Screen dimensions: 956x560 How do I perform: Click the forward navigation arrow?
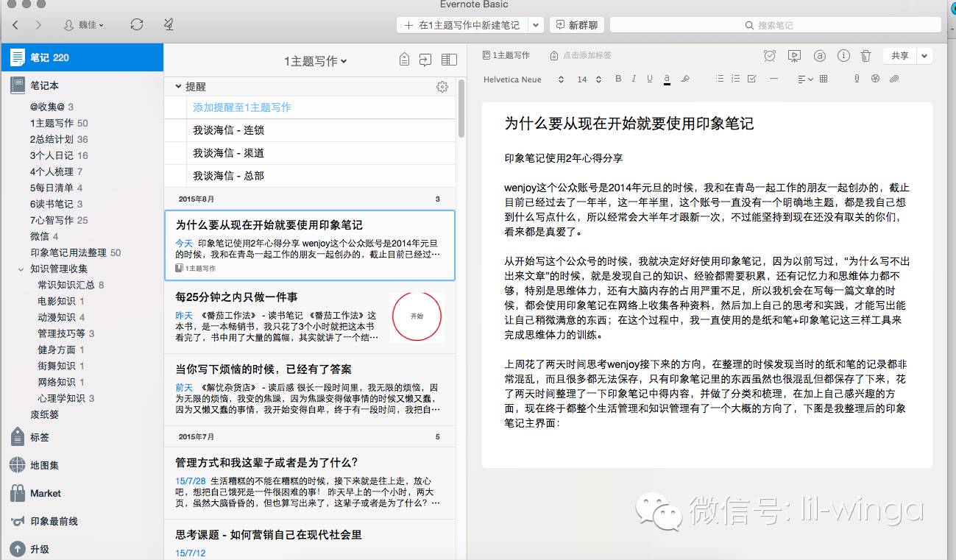coord(37,25)
